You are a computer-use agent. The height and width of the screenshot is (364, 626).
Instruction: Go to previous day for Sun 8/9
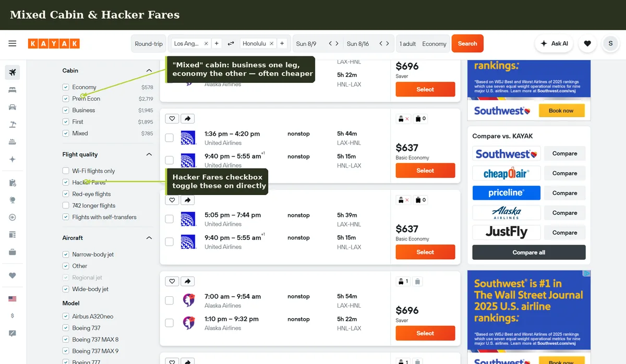point(330,44)
